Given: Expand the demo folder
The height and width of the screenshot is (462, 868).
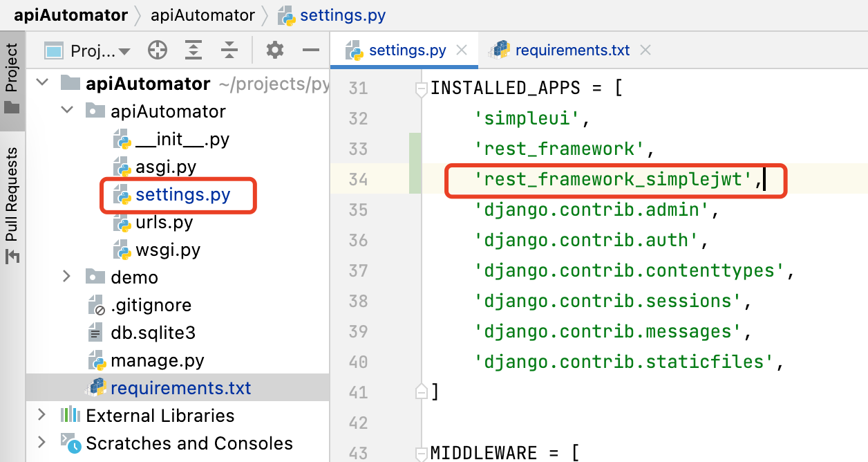Looking at the screenshot, I should [x=66, y=277].
